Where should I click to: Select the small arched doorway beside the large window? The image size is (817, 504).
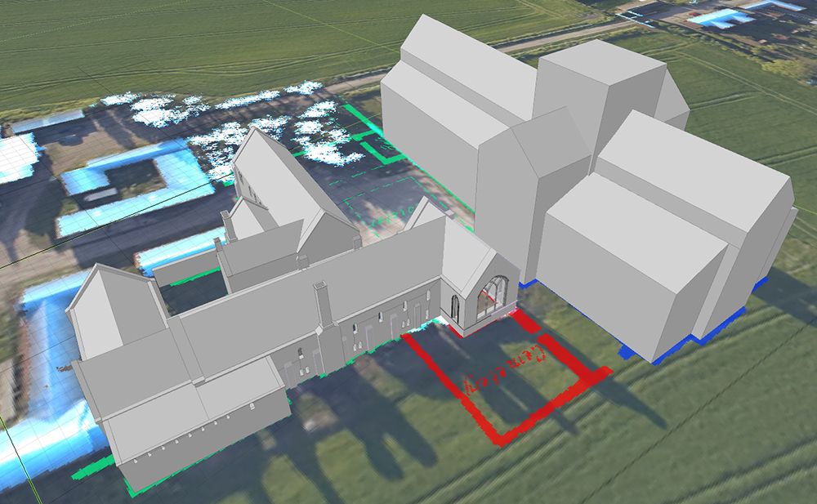pyautogui.click(x=455, y=307)
